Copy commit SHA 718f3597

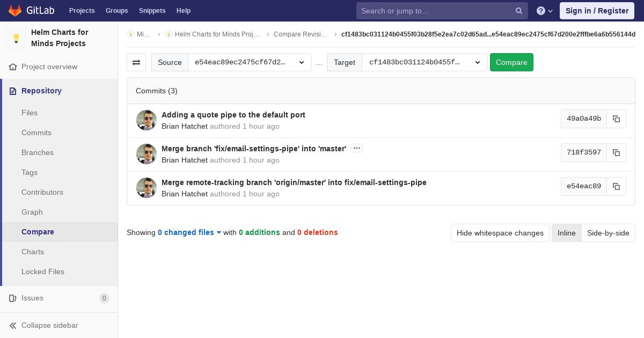point(616,152)
